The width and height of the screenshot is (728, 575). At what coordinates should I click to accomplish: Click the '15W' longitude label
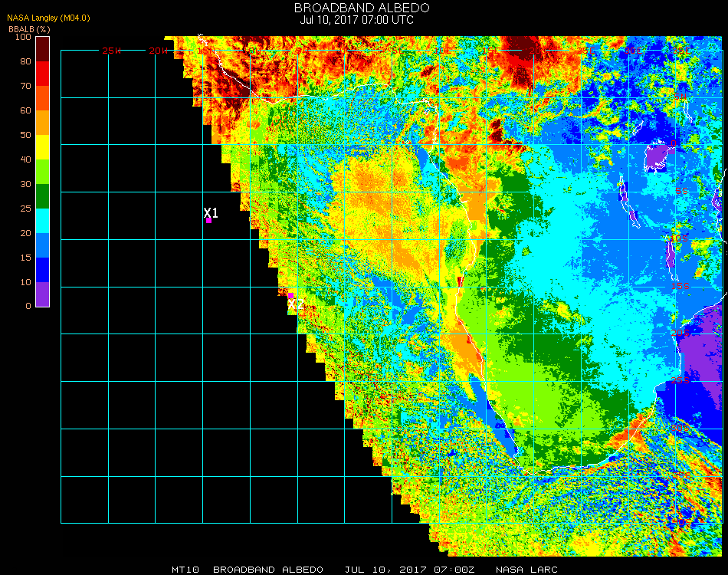pyautogui.click(x=206, y=51)
